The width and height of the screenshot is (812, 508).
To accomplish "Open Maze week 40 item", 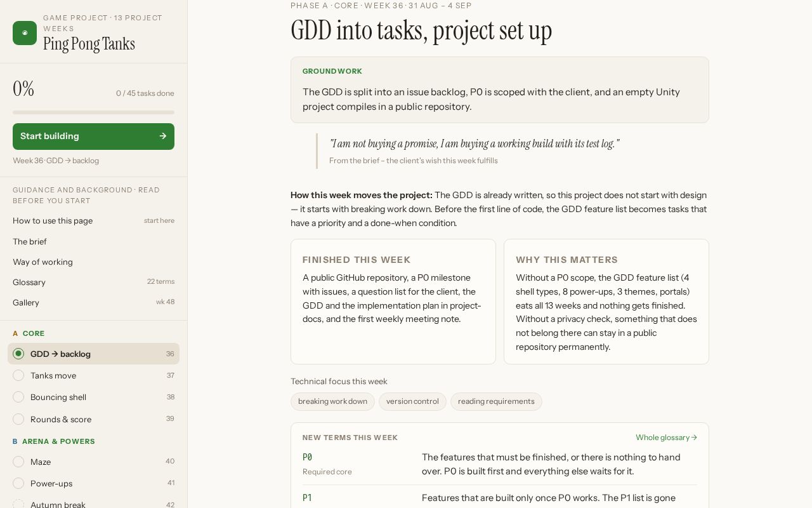I will [93, 462].
